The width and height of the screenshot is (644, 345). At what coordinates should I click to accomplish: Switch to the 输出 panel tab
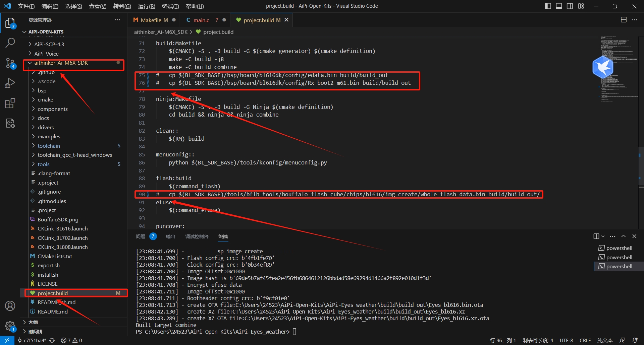(x=171, y=236)
